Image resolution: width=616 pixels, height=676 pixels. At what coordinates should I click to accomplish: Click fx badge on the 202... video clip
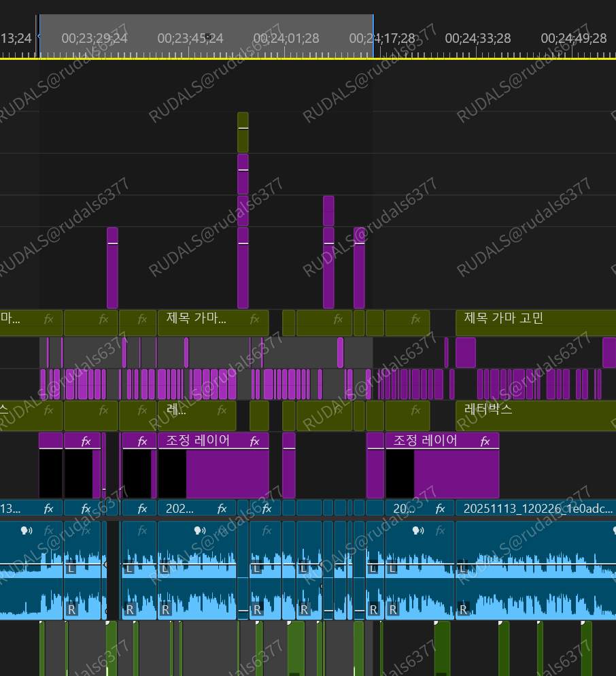(x=222, y=509)
